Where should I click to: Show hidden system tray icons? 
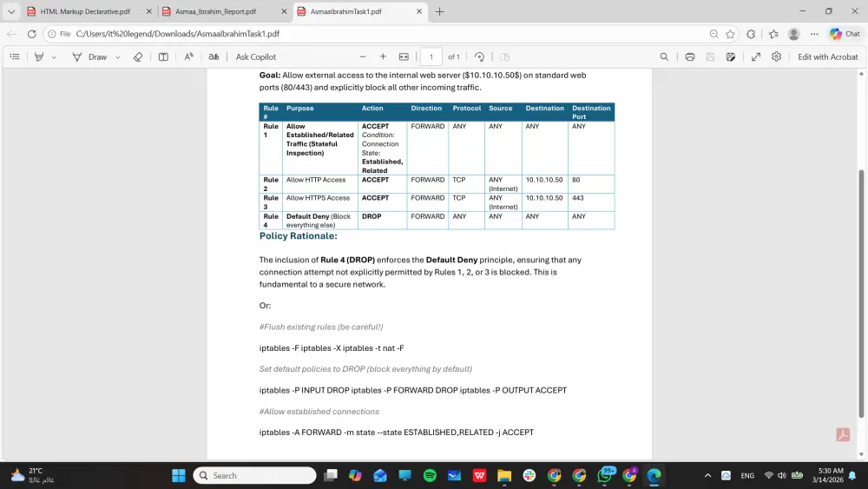[707, 475]
